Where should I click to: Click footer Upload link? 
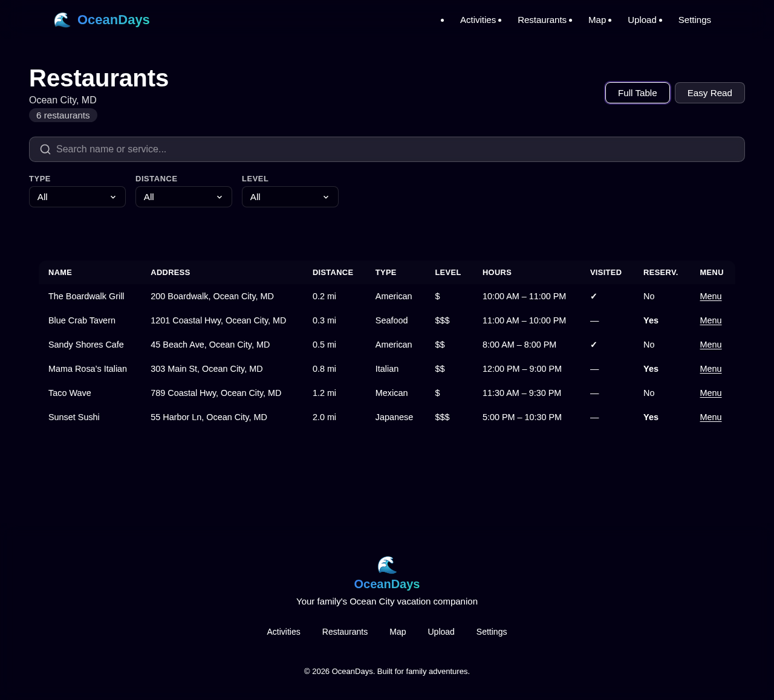coord(441,632)
